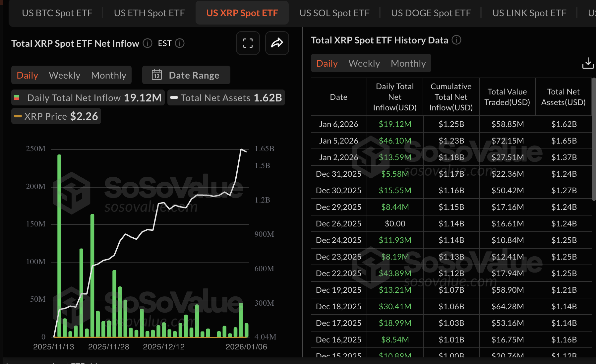Select Monthly in the History Data panel
596x364 pixels.
(408, 63)
